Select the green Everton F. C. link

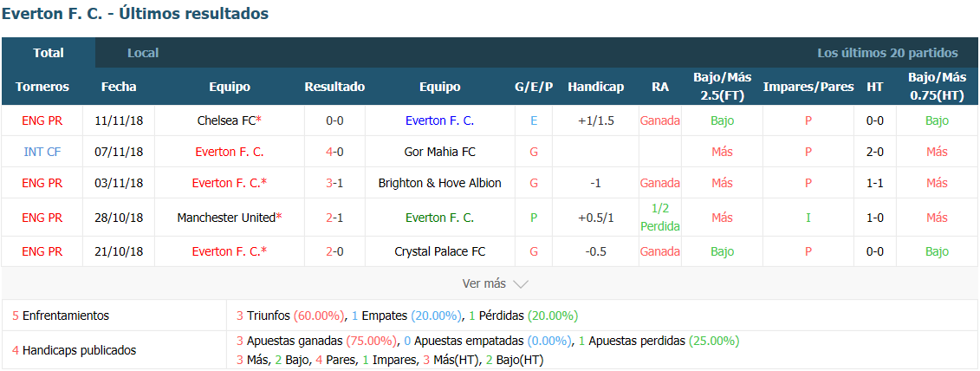pyautogui.click(x=440, y=218)
